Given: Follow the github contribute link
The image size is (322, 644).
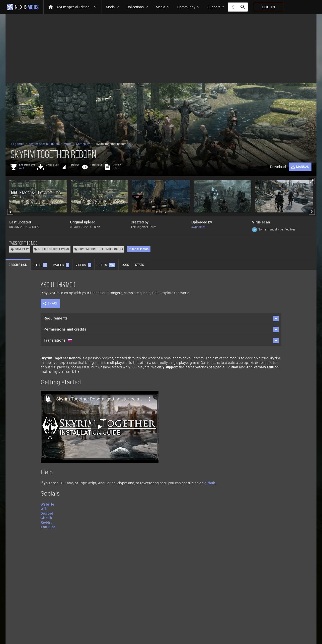Looking at the screenshot, I should point(210,483).
